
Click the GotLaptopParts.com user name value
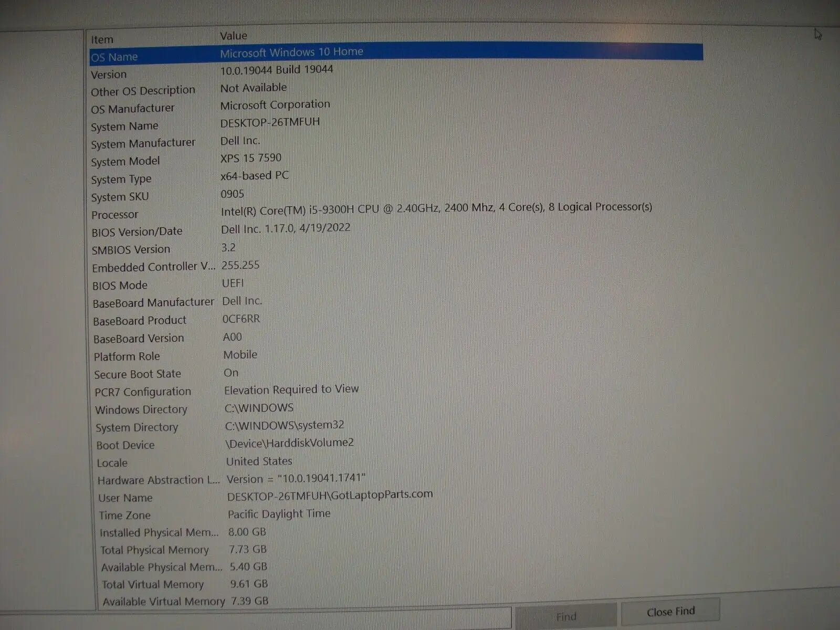point(330,495)
